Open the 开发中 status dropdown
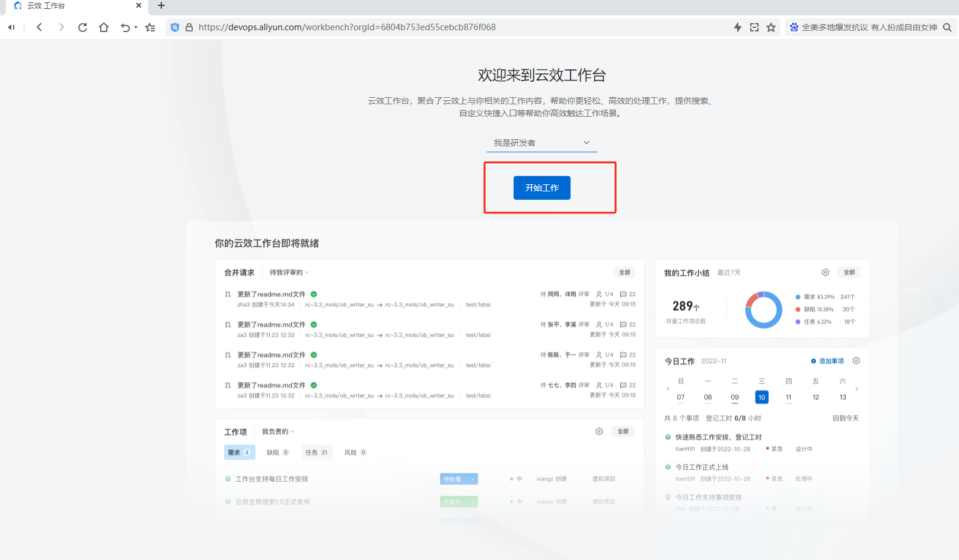This screenshot has width=959, height=560. (x=459, y=501)
